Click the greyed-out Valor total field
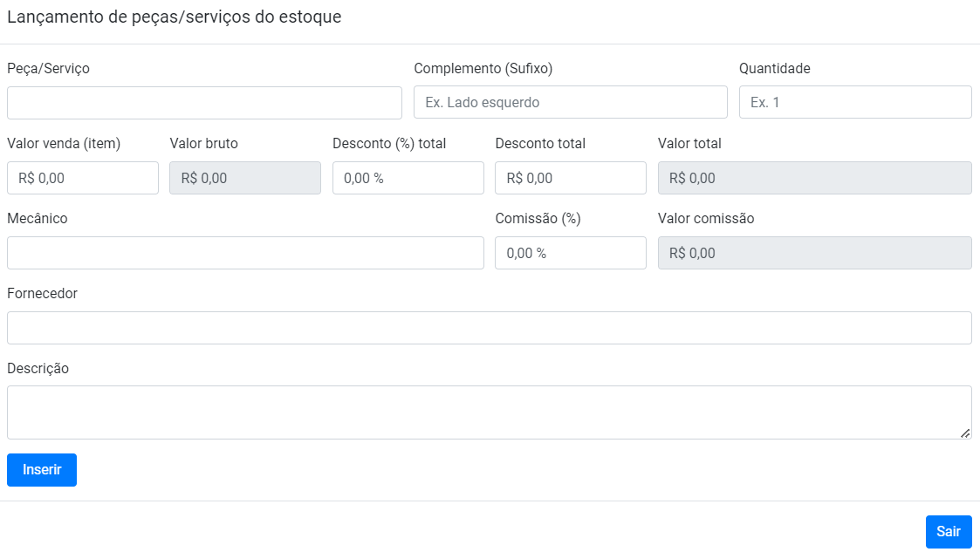980x552 pixels. pos(814,178)
